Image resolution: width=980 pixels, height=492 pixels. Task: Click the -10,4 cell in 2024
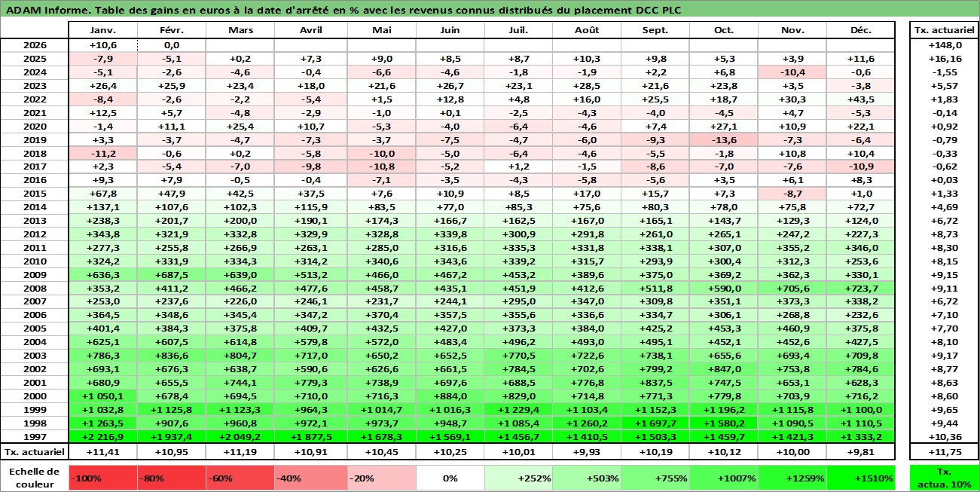pos(792,72)
